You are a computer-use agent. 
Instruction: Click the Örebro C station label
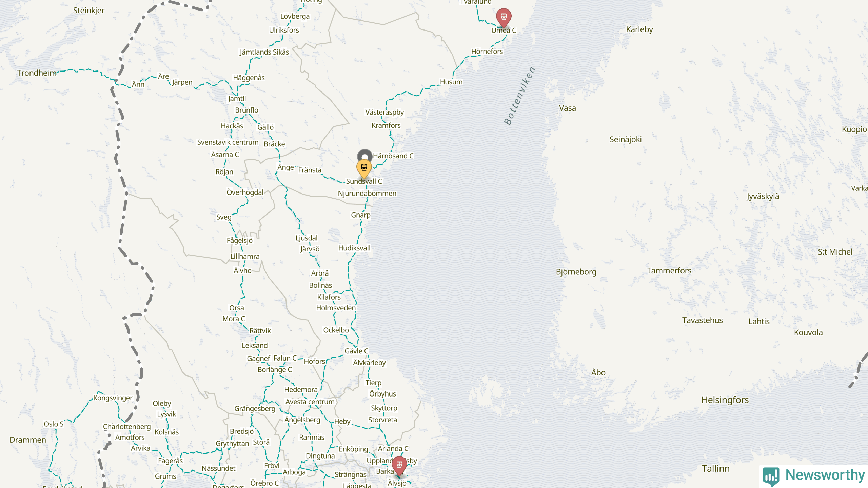264,483
